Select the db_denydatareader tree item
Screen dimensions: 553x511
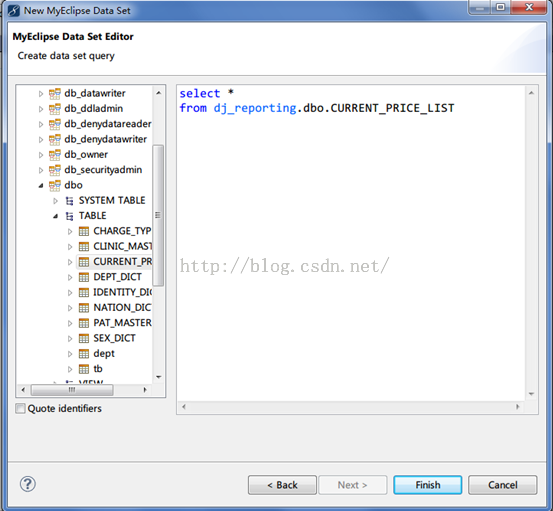coord(108,124)
